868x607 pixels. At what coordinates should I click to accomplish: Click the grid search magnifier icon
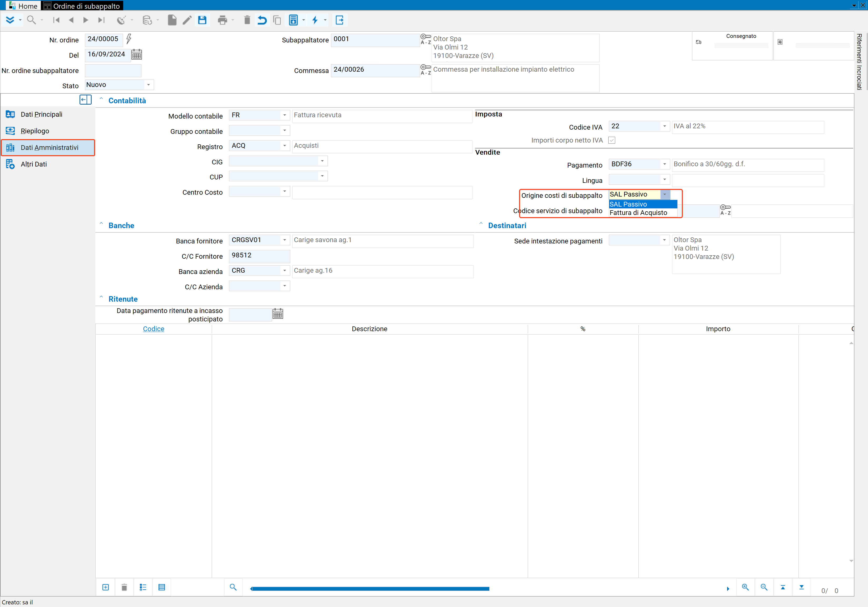click(x=233, y=587)
